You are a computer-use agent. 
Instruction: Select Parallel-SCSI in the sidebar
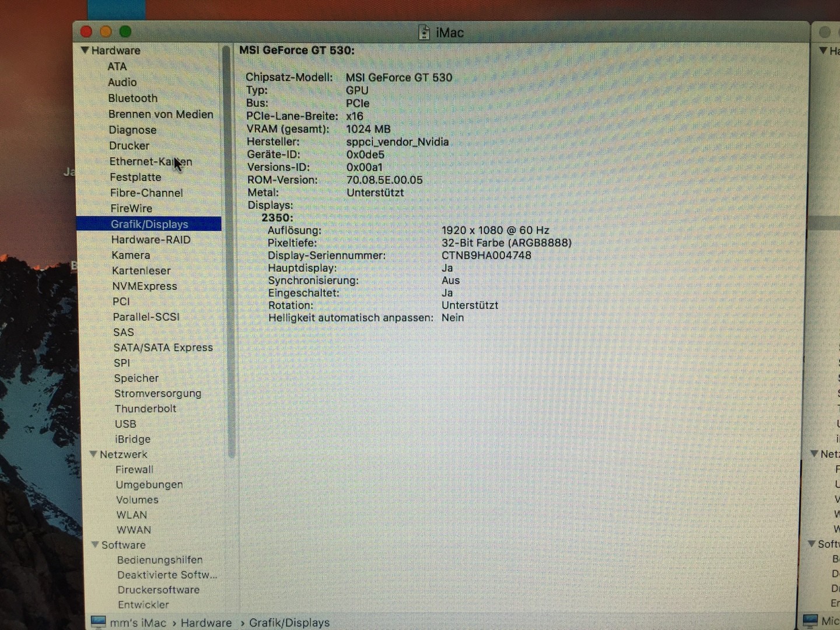[x=146, y=317]
